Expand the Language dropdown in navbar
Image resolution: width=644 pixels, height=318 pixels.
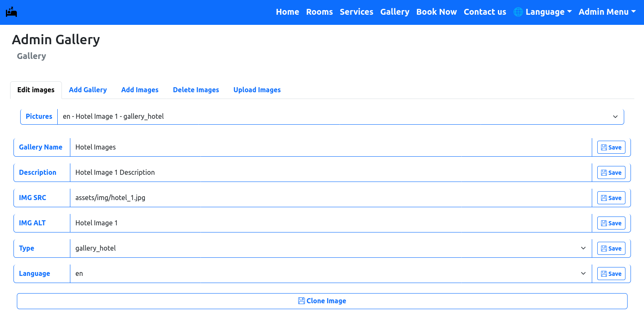click(542, 12)
